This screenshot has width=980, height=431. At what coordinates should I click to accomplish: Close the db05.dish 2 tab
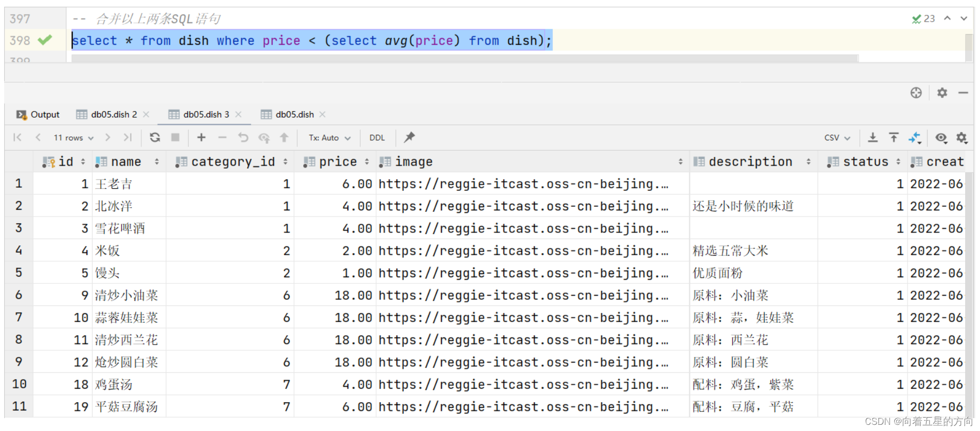146,114
